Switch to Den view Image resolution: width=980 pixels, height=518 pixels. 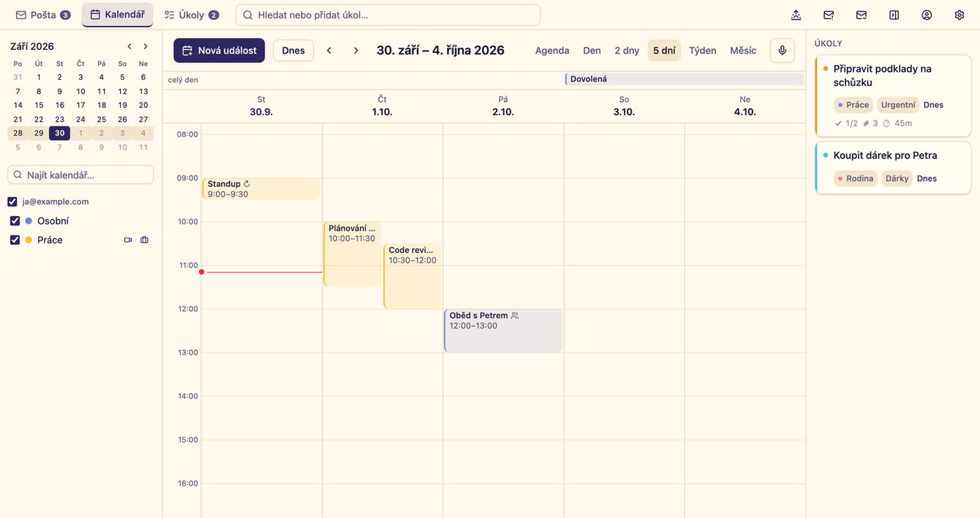592,51
